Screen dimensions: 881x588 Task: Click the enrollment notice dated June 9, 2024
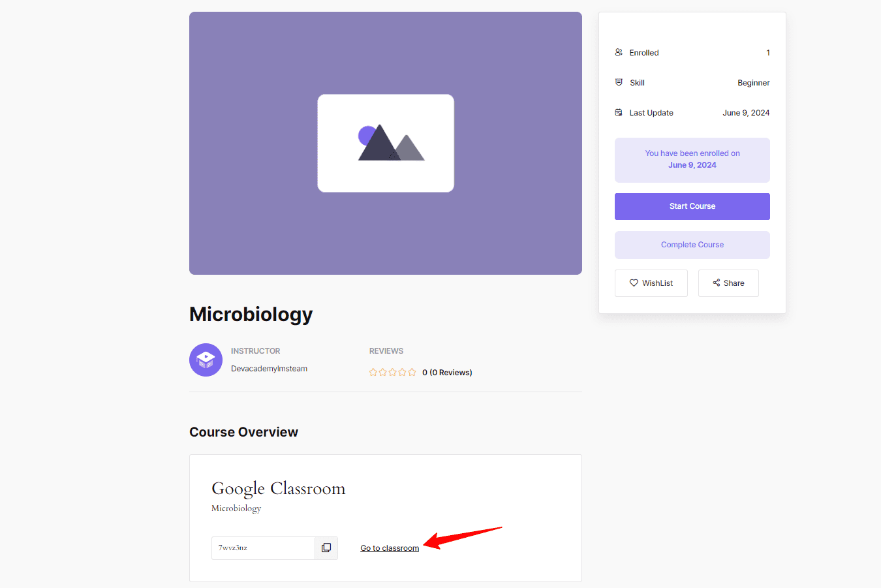(692, 160)
